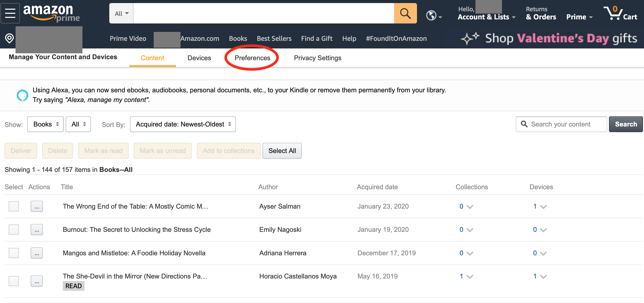Expand the Collections count for The She-Devil

pos(465,276)
